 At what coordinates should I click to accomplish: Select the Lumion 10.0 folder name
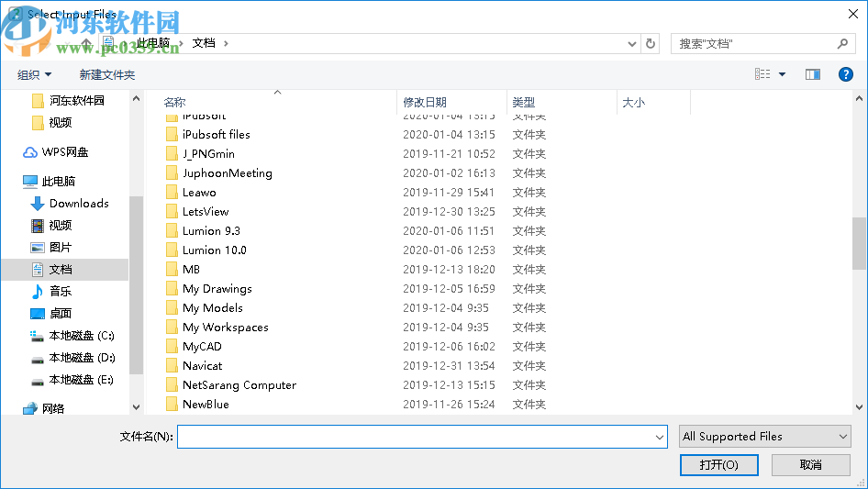(215, 250)
